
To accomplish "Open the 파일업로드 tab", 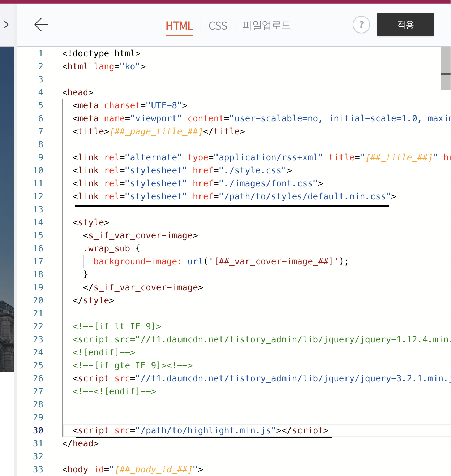I will click(266, 26).
